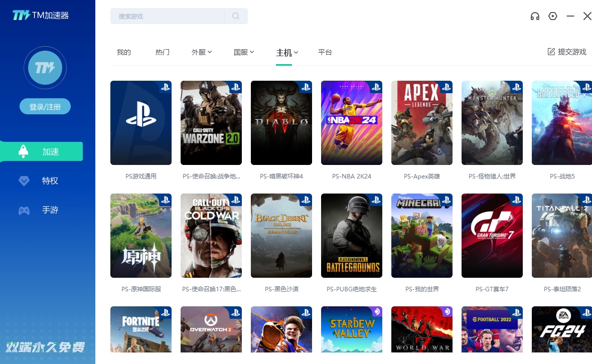The height and width of the screenshot is (364, 592).
Task: Open the Minecraft game cover
Action: [422, 236]
